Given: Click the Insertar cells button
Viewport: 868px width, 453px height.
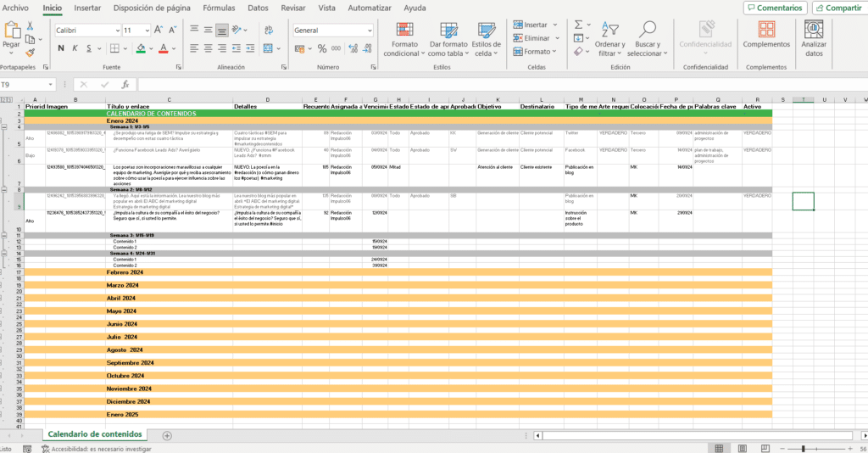Looking at the screenshot, I should 536,25.
